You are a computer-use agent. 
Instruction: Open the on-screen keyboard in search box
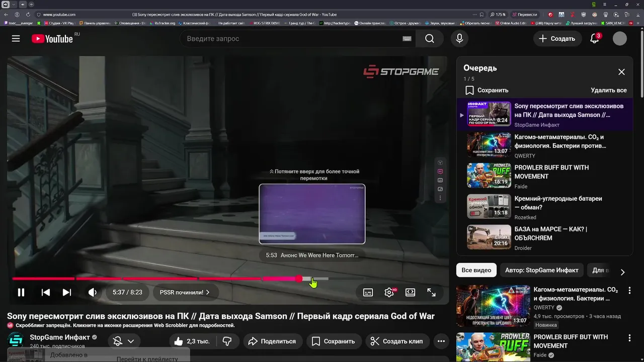tap(407, 39)
